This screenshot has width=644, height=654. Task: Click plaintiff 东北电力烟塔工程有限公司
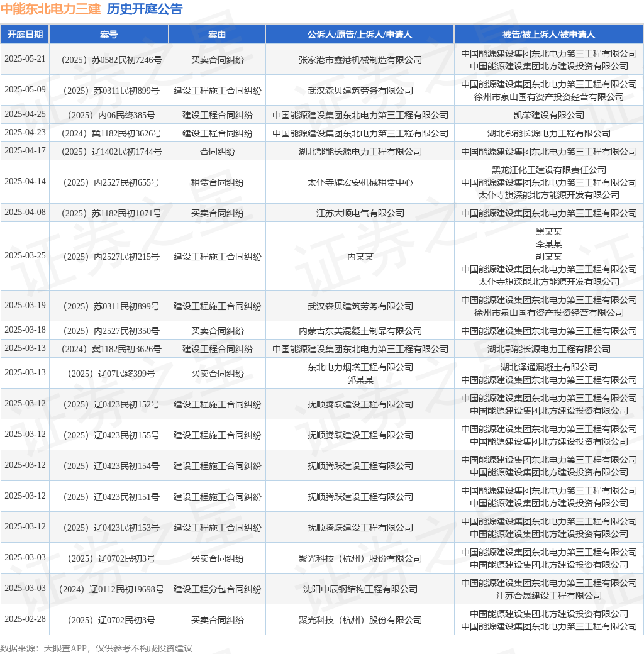(x=360, y=367)
